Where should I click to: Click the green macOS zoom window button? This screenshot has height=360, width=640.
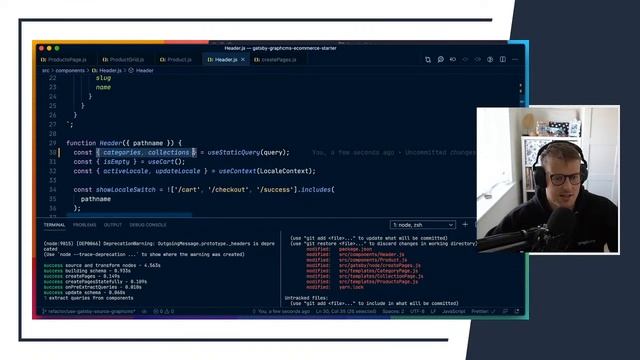tap(57, 48)
